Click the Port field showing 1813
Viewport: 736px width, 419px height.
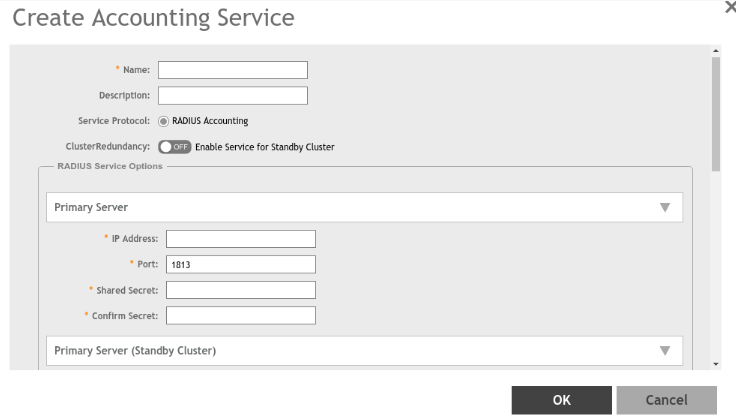241,264
